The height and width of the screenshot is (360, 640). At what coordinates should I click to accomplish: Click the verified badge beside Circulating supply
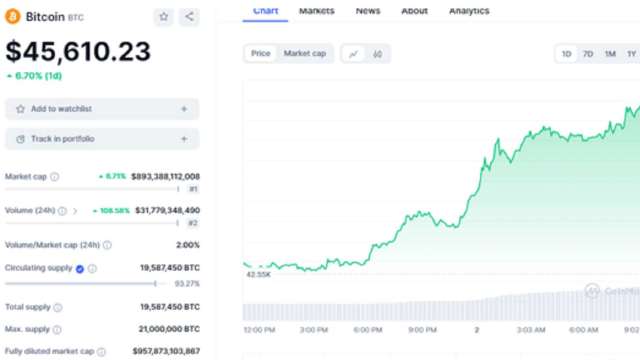click(x=80, y=269)
